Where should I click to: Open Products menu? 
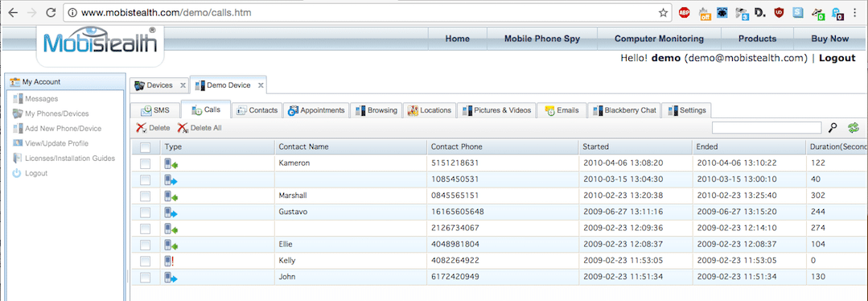click(x=757, y=39)
